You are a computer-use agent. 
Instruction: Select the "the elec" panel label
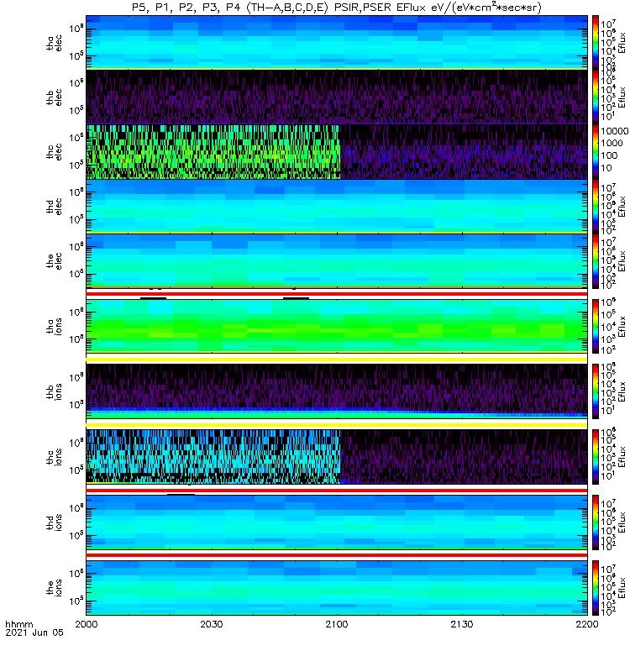coord(54,260)
